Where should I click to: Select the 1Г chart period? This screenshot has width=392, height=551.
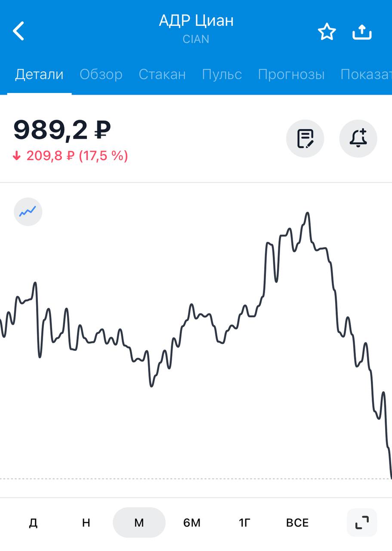244,523
